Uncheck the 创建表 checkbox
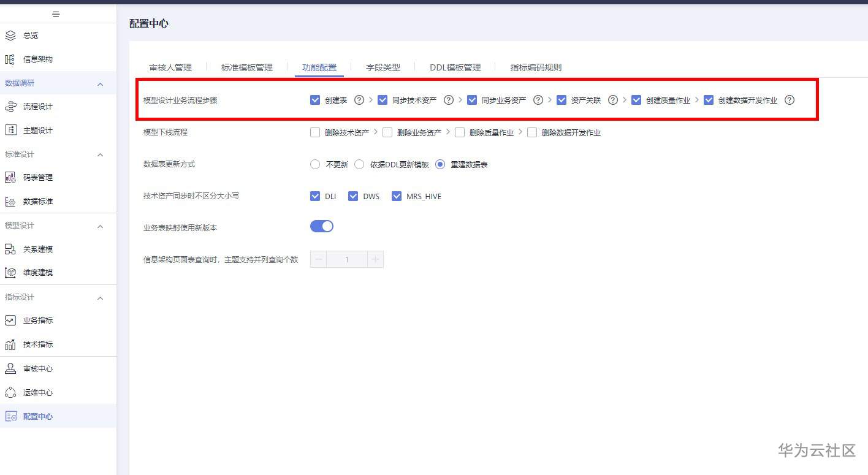 point(315,100)
